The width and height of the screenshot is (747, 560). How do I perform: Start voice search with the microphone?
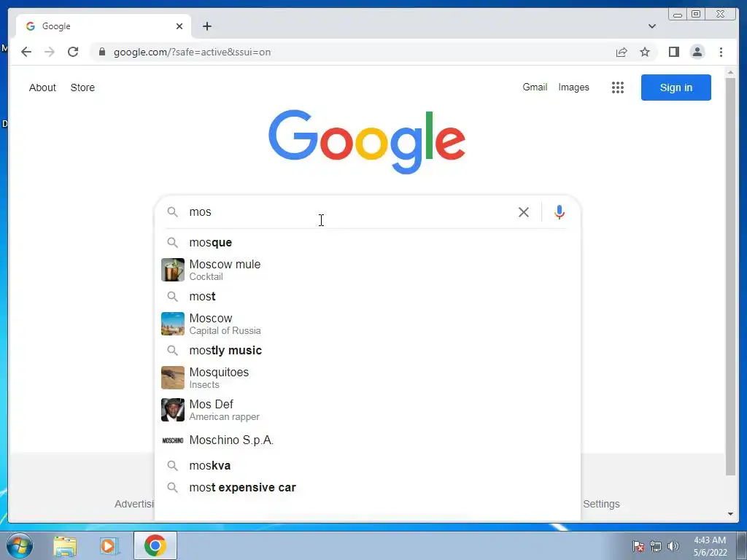point(560,212)
